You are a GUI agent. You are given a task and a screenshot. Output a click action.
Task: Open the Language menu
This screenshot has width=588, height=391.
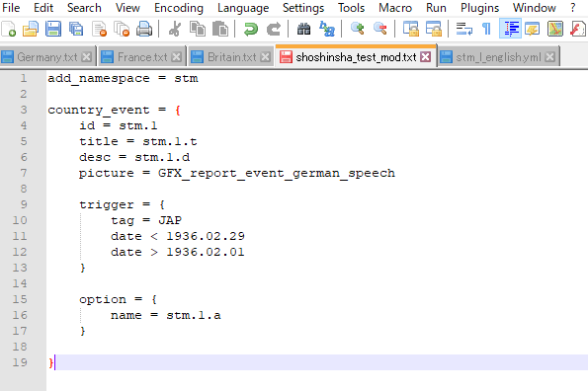243,8
